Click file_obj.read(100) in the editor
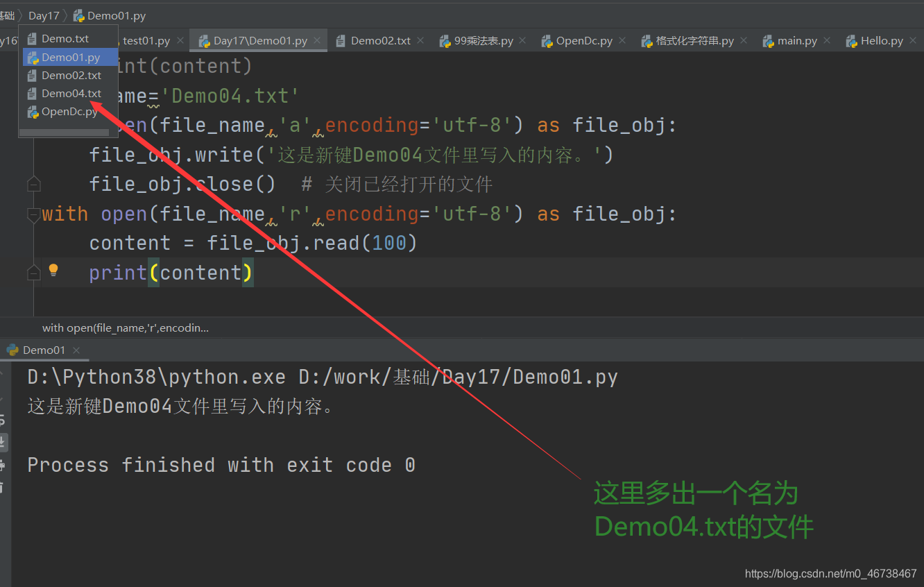Screen dimensions: 924x587 311,243
